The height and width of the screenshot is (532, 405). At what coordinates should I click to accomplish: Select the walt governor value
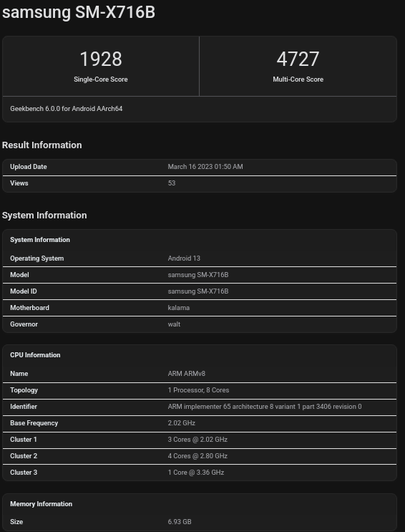point(174,324)
